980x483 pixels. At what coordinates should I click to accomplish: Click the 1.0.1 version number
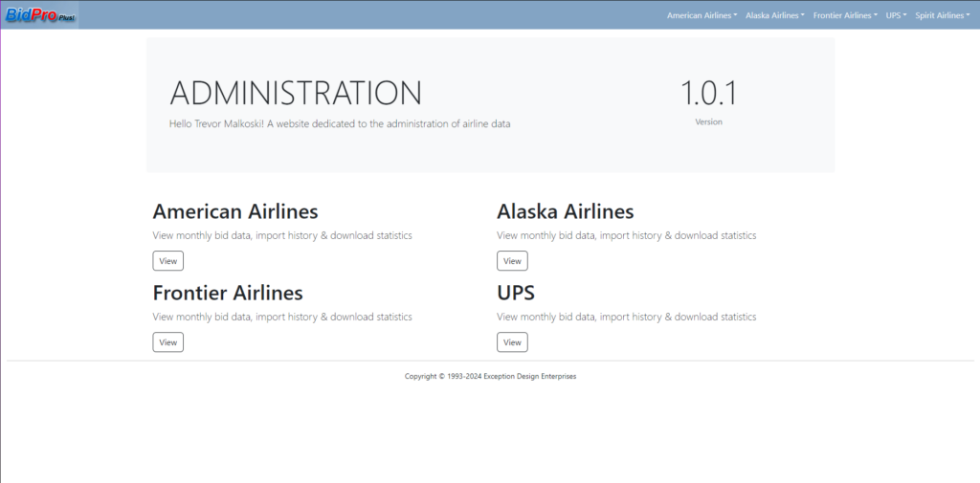tap(708, 93)
